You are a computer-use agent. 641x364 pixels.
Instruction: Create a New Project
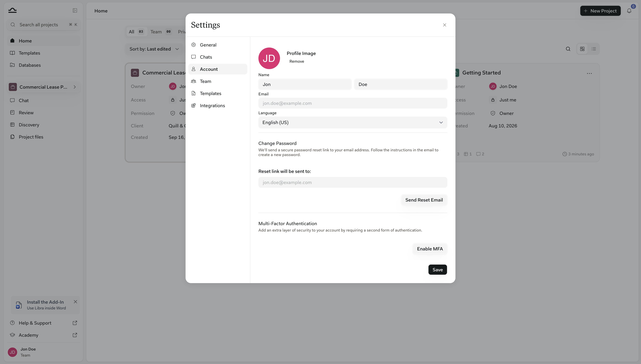[601, 11]
